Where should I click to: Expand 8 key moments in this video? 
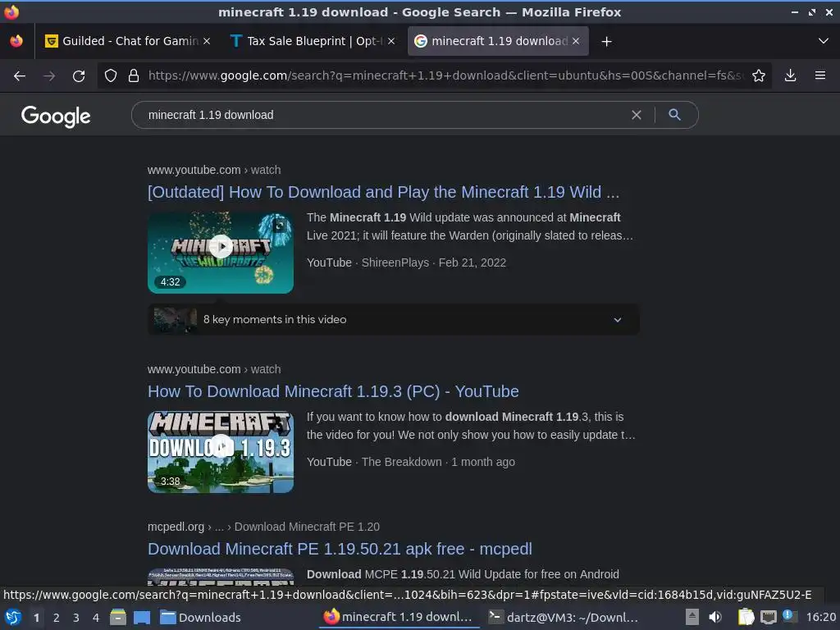(393, 319)
